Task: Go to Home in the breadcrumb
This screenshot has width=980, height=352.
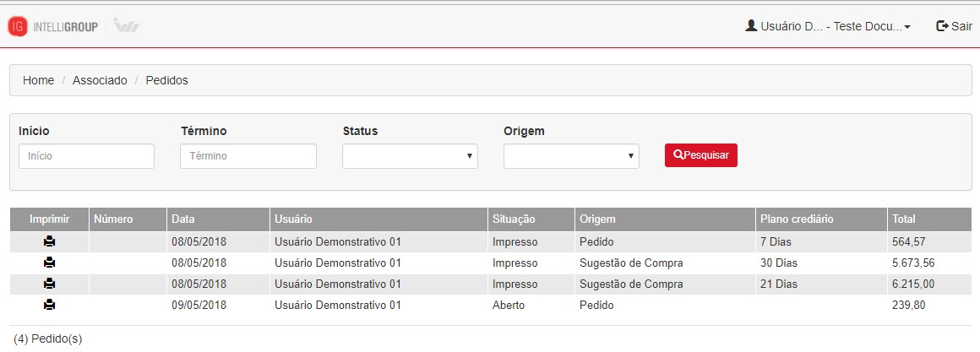Action: click(x=39, y=80)
